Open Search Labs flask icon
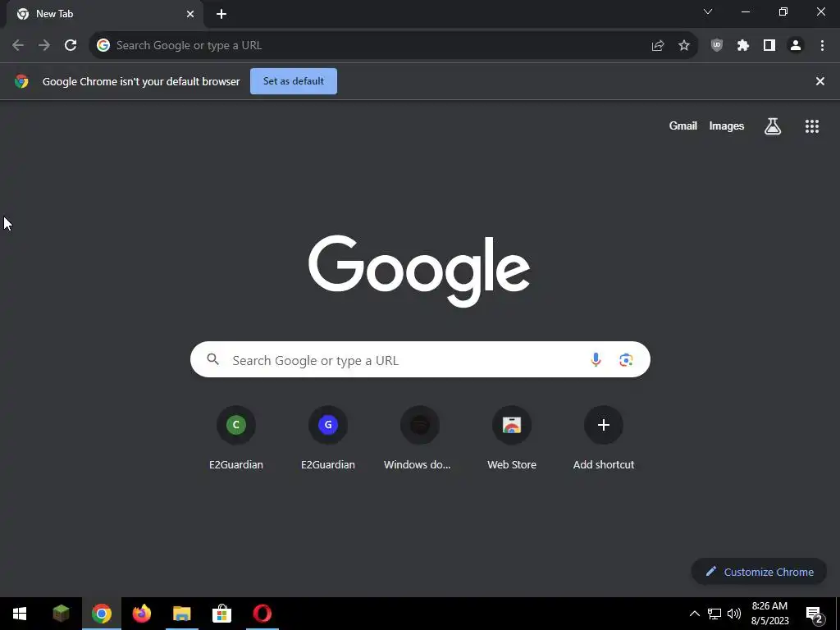Image resolution: width=840 pixels, height=630 pixels. (x=773, y=126)
